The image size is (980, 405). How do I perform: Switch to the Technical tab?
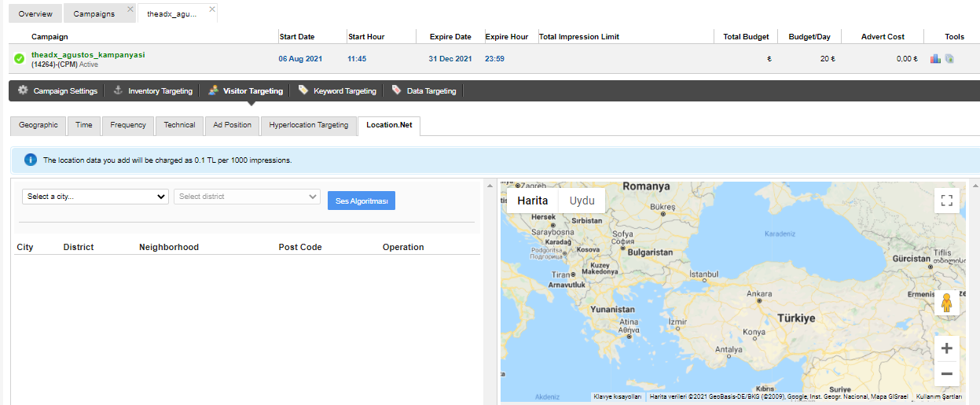[x=179, y=125]
